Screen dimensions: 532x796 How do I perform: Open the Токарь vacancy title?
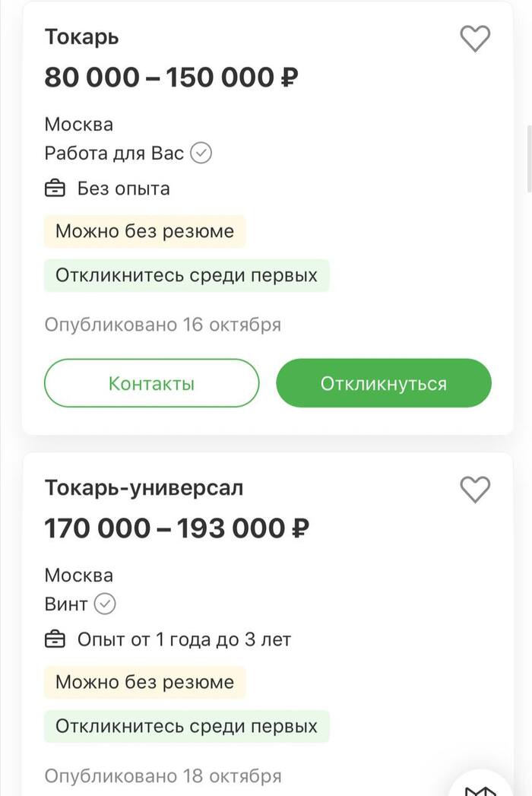click(82, 36)
